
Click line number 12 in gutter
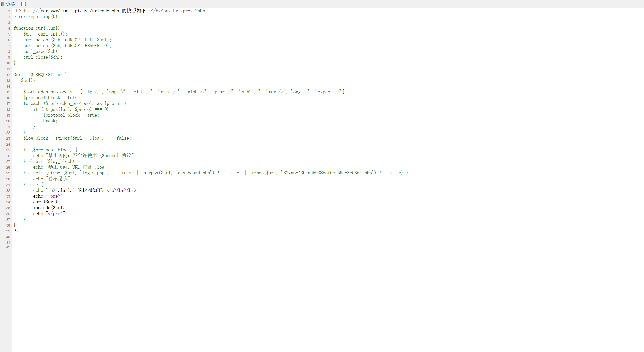[8, 75]
